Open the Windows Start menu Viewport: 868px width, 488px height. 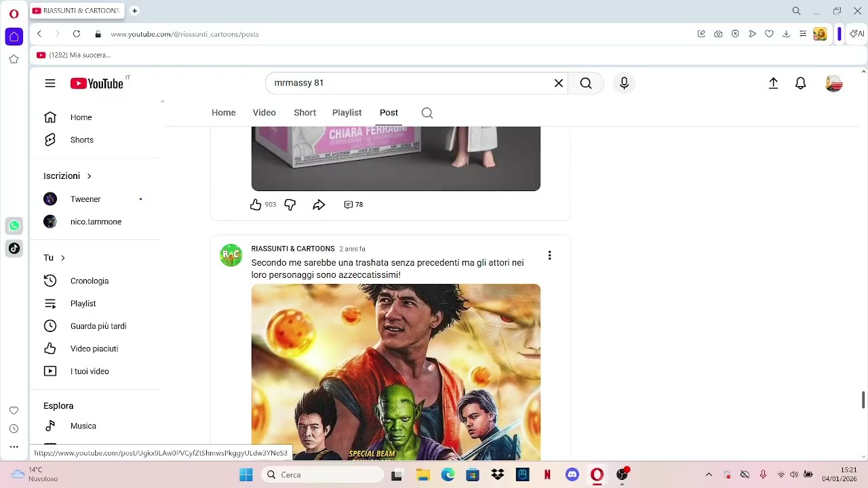point(246,475)
